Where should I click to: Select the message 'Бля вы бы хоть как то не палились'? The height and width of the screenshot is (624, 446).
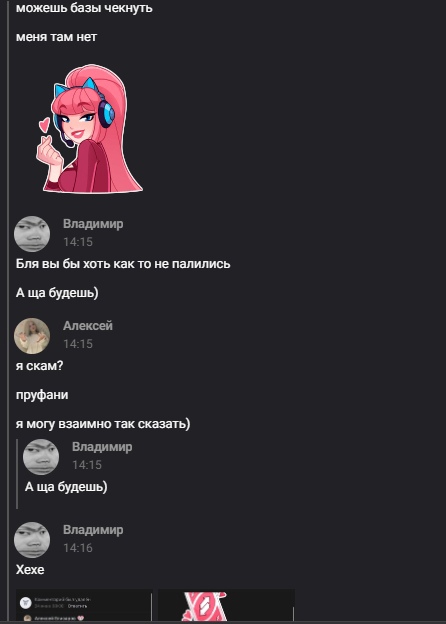point(123,264)
